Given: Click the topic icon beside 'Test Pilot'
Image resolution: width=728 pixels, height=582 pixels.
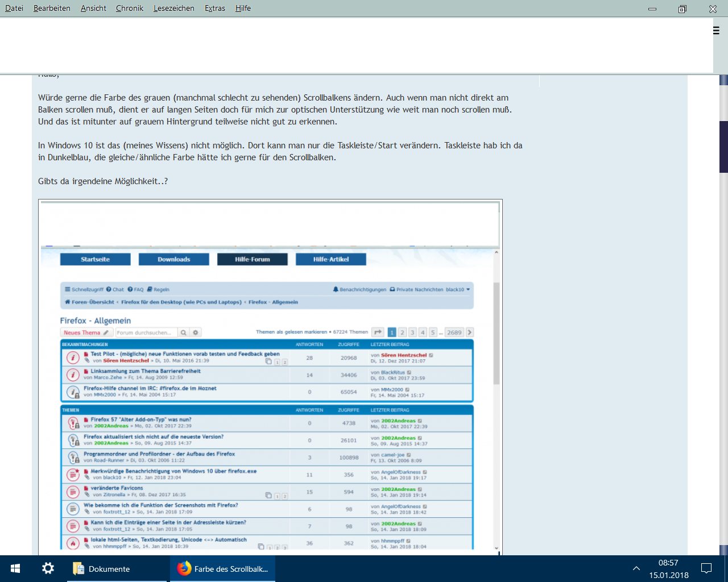Looking at the screenshot, I should 73,357.
